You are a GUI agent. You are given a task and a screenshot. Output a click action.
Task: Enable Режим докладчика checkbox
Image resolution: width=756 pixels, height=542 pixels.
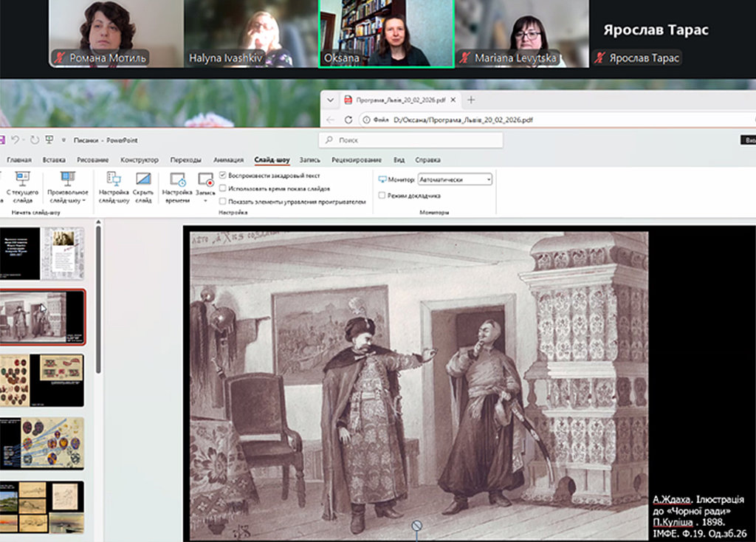coord(382,196)
